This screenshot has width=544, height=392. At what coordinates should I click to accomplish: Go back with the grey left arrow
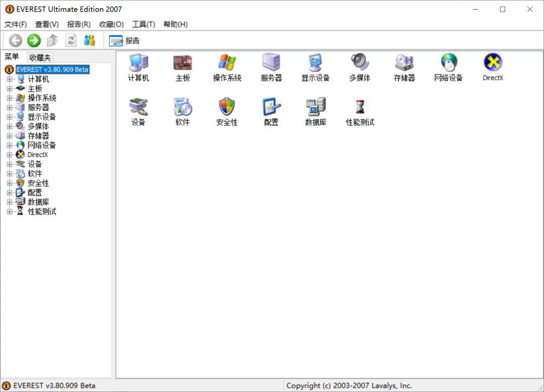click(15, 41)
